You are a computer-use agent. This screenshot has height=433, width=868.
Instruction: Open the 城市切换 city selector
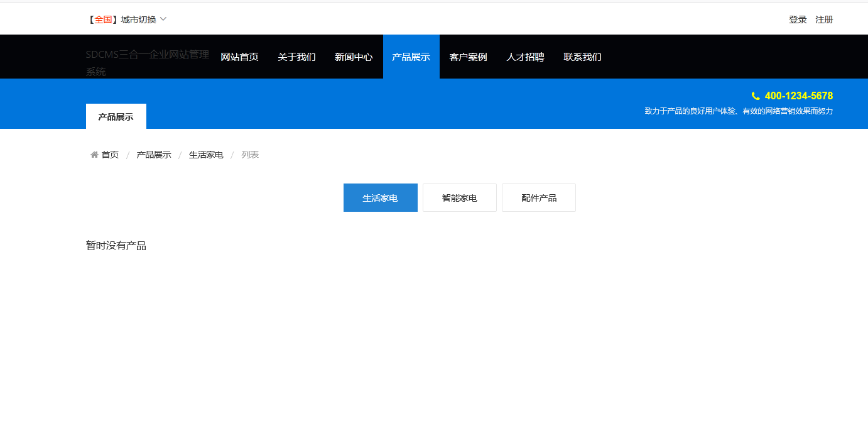point(138,19)
